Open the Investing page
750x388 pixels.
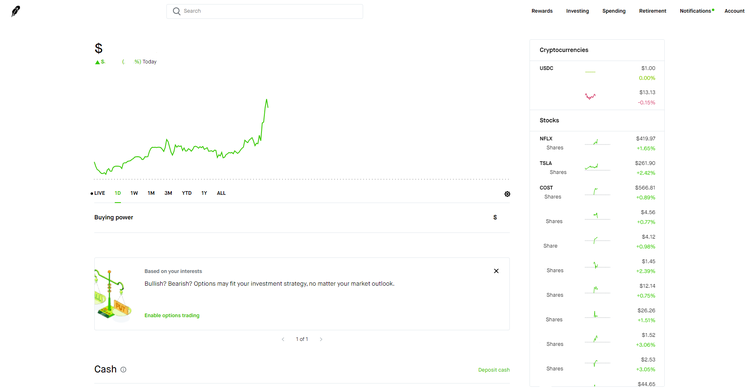click(577, 11)
